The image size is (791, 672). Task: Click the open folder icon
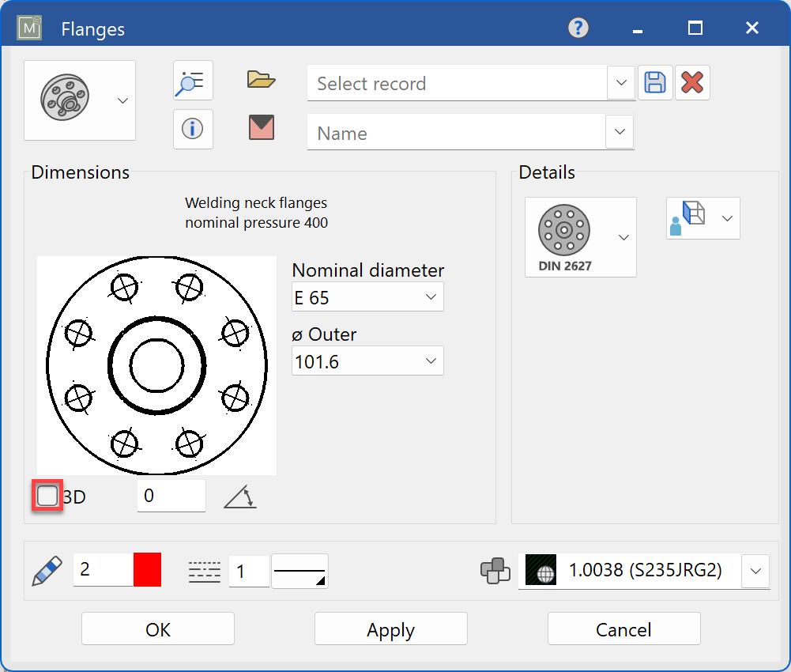click(261, 79)
